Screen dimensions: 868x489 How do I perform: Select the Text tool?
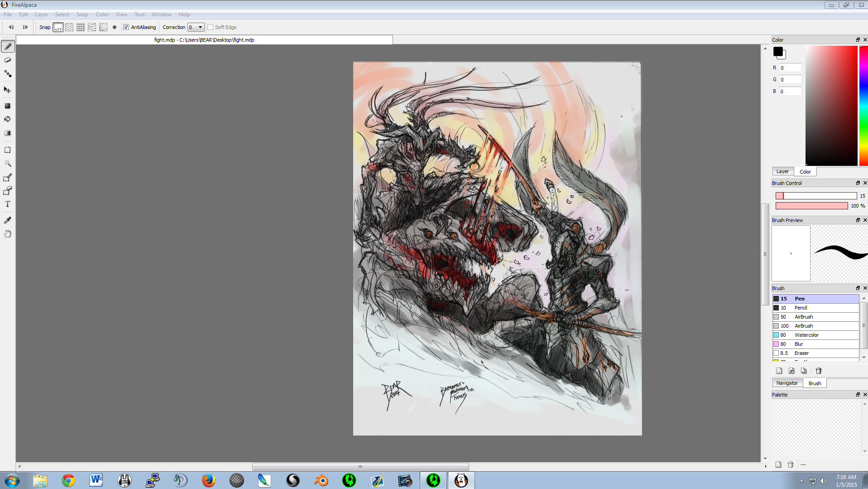(8, 204)
